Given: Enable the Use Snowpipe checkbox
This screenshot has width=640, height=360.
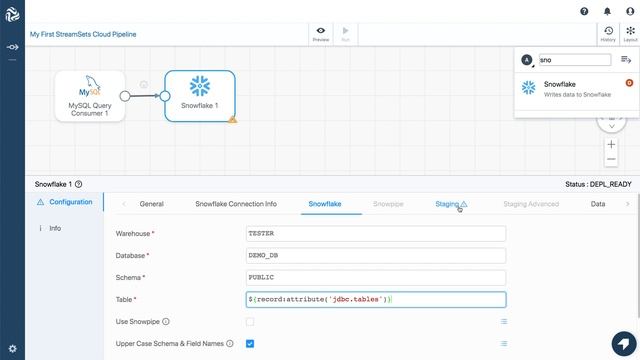Looking at the screenshot, I should 250,322.
